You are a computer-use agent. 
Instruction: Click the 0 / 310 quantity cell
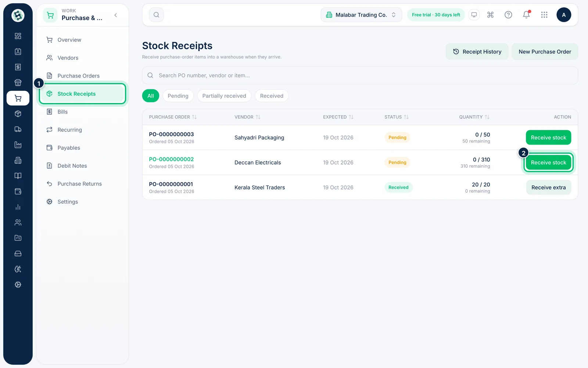[x=481, y=160]
